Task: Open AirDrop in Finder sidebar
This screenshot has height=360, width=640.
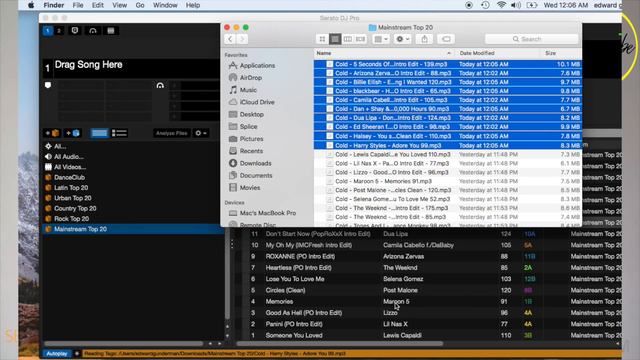Action: coord(251,78)
